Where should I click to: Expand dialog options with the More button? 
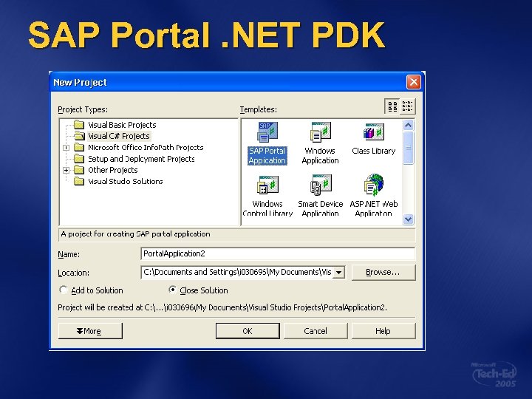[x=90, y=331]
